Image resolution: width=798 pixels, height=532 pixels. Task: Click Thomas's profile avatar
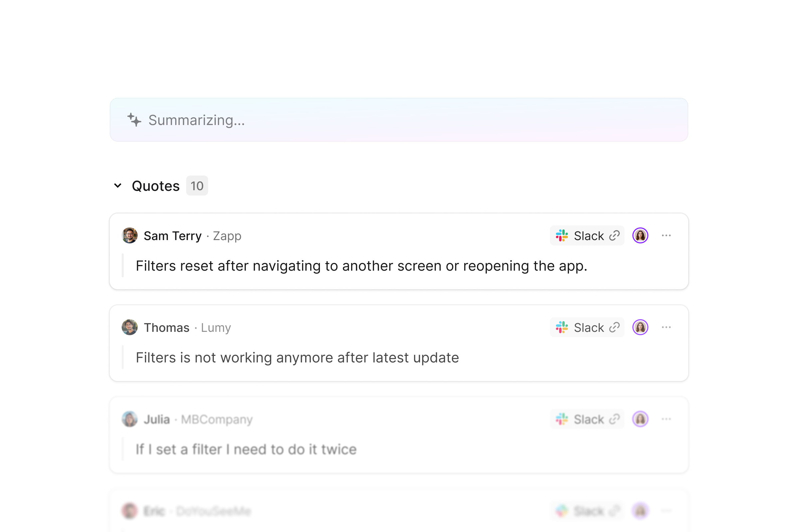pyautogui.click(x=130, y=328)
